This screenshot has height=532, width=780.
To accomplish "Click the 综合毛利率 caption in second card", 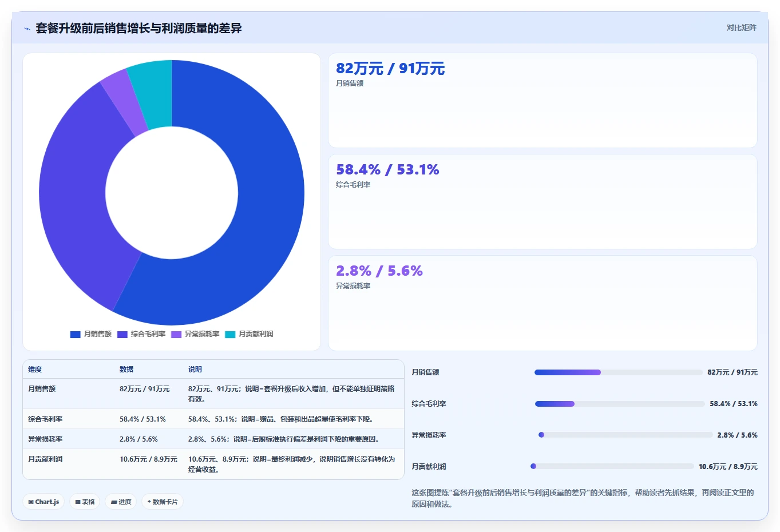I will (x=353, y=185).
